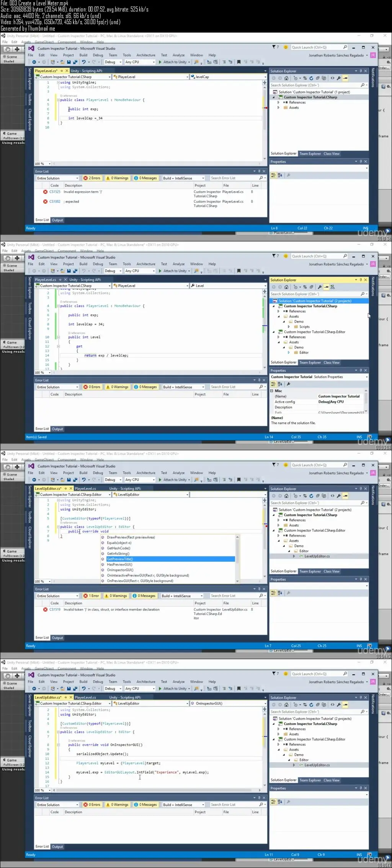Image resolution: width=392 pixels, height=868 pixels.
Task: Toggle the 1 Error filter
Action: tap(91, 596)
